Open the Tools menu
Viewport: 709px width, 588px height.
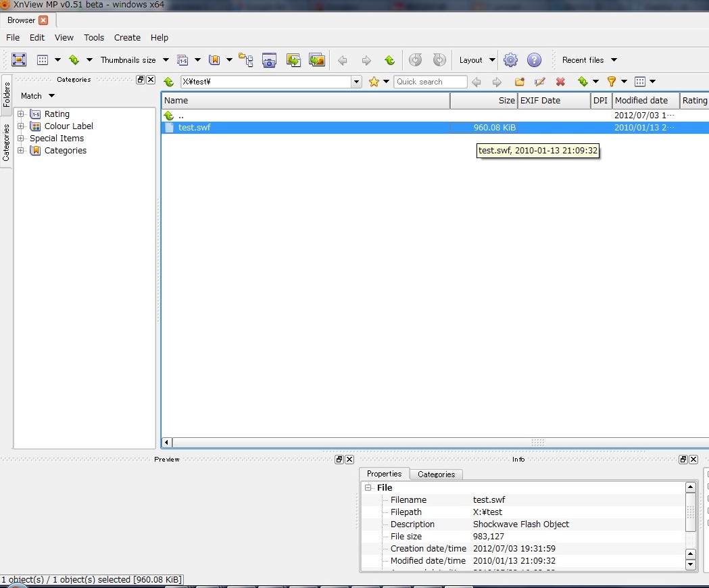click(x=94, y=38)
